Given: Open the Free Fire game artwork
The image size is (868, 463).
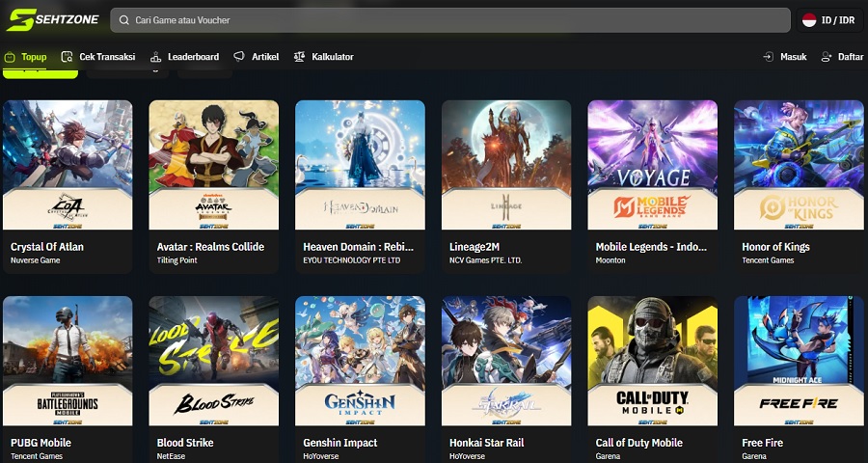Looking at the screenshot, I should tap(799, 361).
